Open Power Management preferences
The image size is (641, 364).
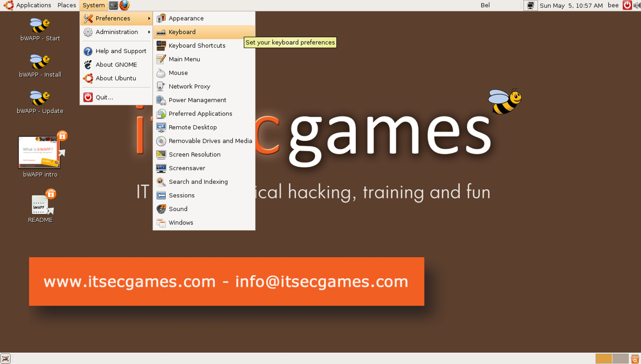click(x=204, y=100)
